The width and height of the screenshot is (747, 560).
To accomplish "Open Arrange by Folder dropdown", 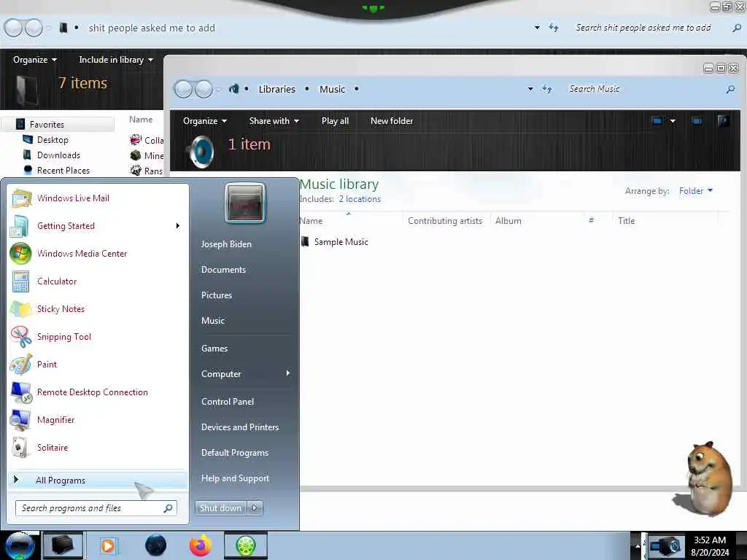I will point(695,191).
